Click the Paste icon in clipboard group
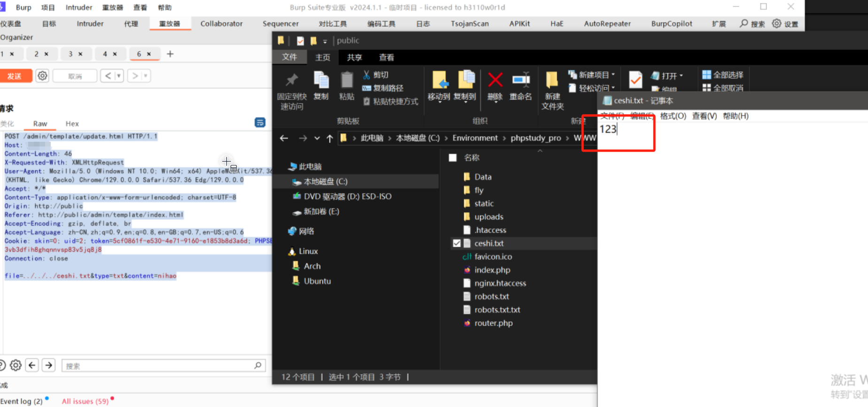The height and width of the screenshot is (407, 868). coord(346,85)
